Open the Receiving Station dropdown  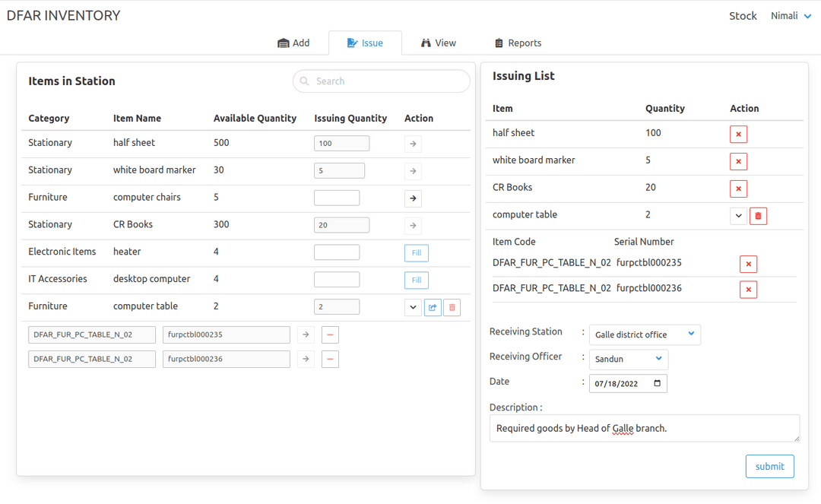(644, 334)
